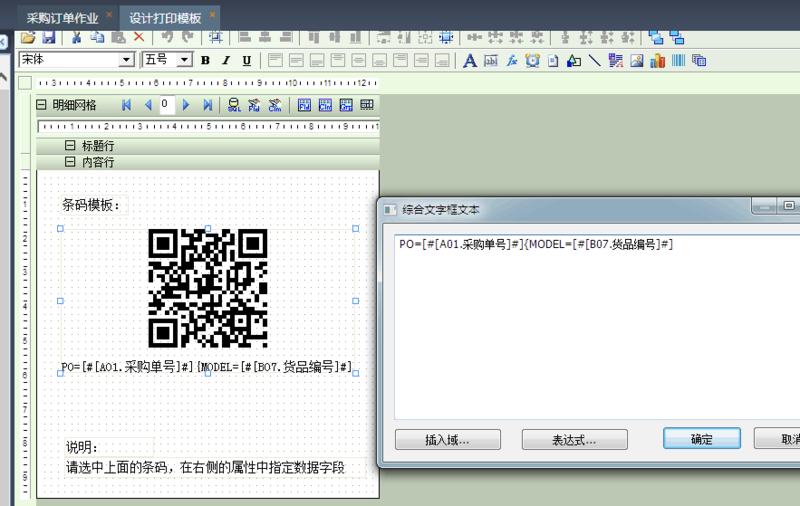
Task: Select the QR code barcode element
Action: coord(208,288)
